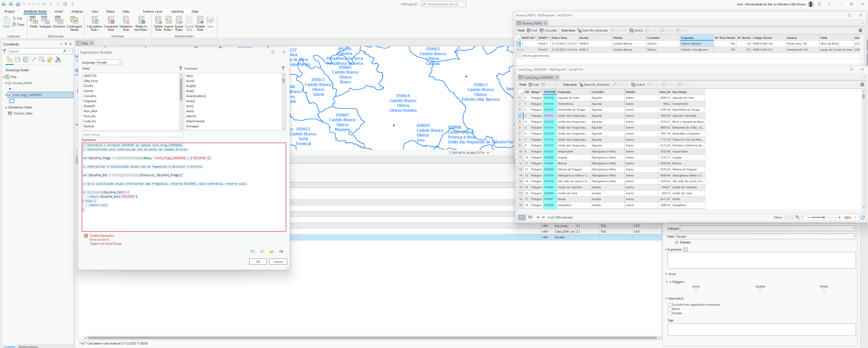
Task: Toggle visibility of Arvores_PGIFU layer
Action: tap(10, 83)
